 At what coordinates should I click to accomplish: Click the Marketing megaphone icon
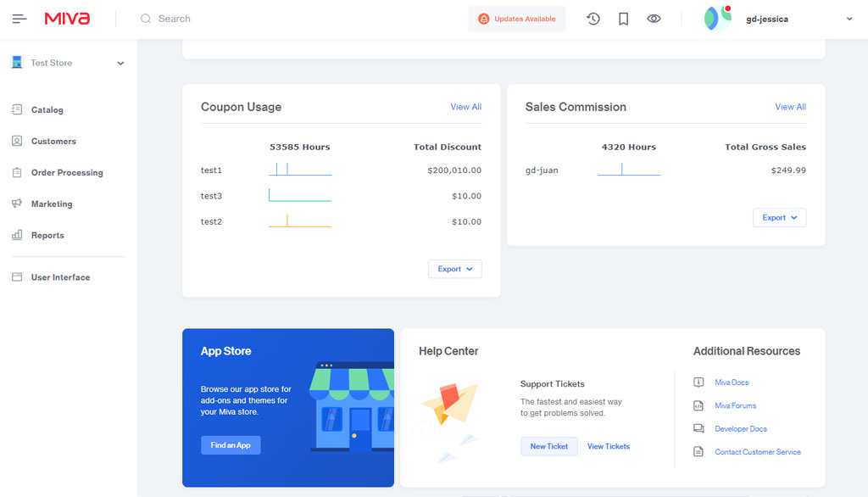click(x=18, y=204)
